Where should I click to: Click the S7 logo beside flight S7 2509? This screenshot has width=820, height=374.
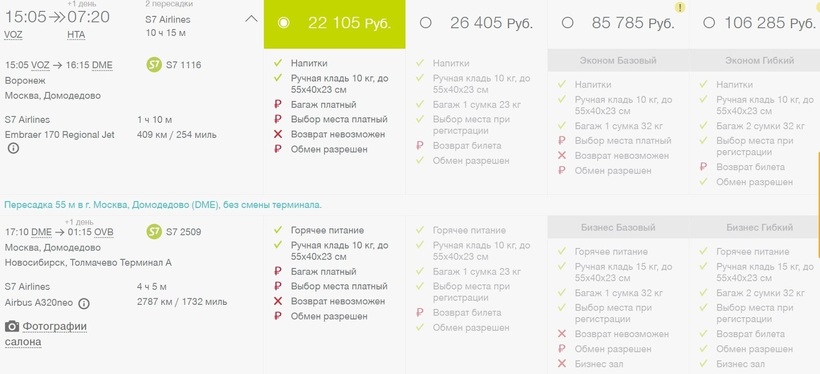click(x=154, y=232)
